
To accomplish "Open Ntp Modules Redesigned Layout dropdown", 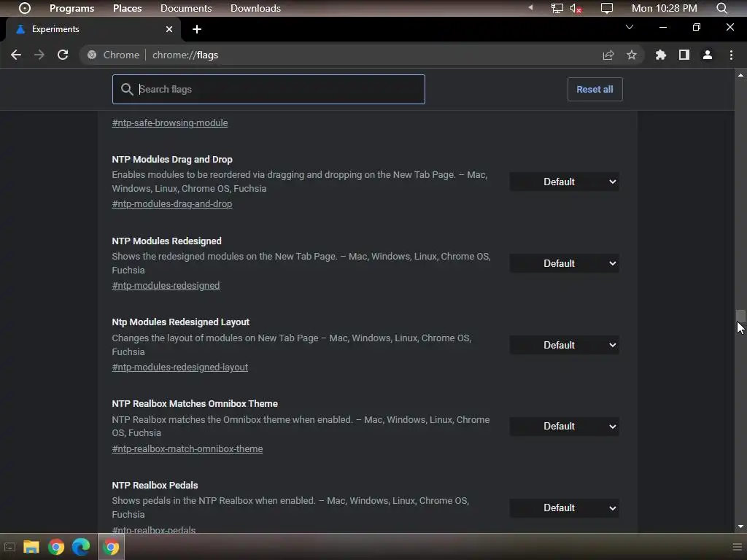I will (564, 345).
